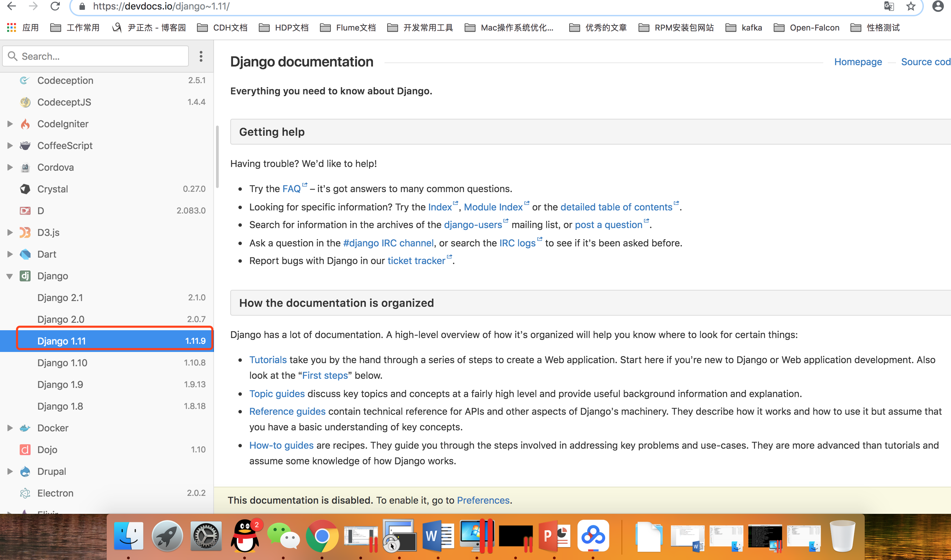
Task: Open the Apps grid in bookmarks bar
Action: coord(11,27)
